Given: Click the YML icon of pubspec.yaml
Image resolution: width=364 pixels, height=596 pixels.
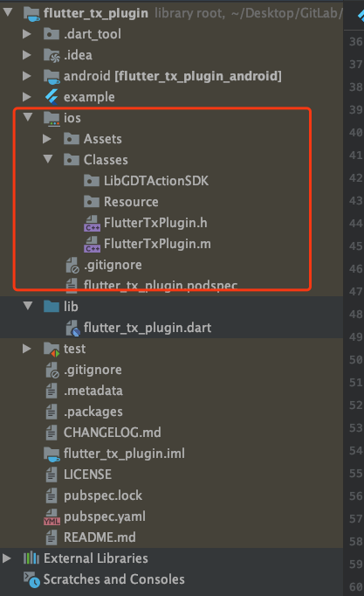Looking at the screenshot, I should point(52,517).
